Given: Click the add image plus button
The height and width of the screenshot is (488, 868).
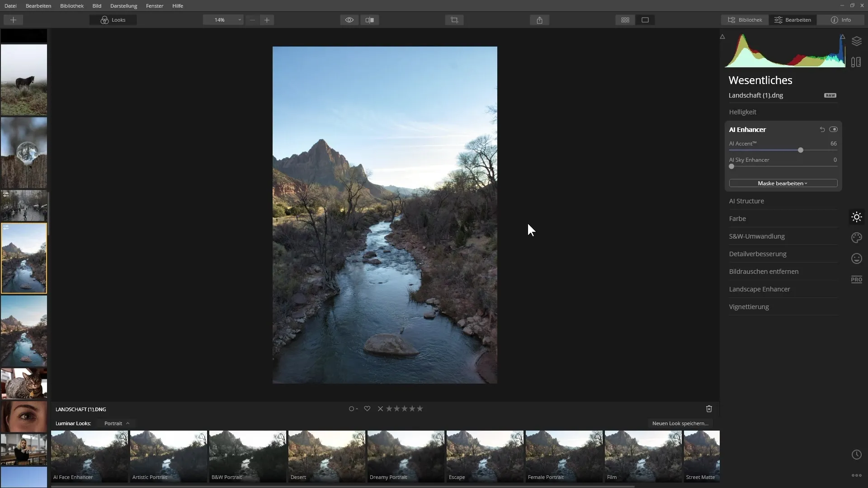Looking at the screenshot, I should coord(13,20).
